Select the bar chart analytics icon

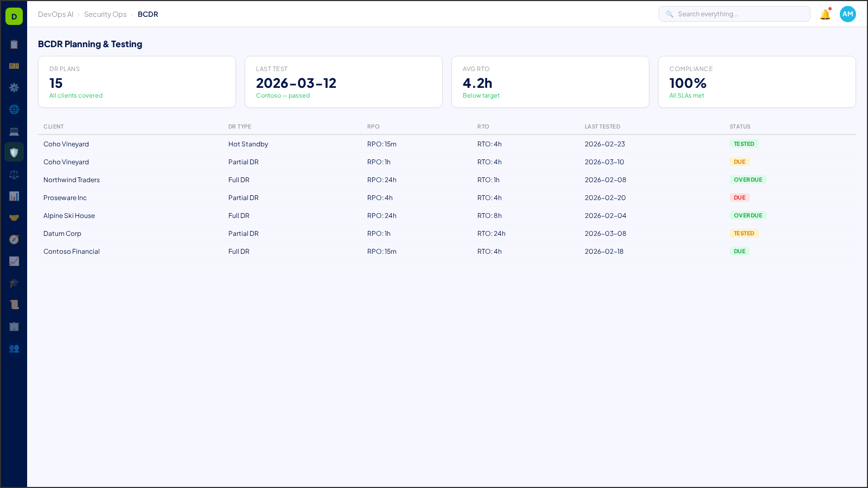[14, 196]
